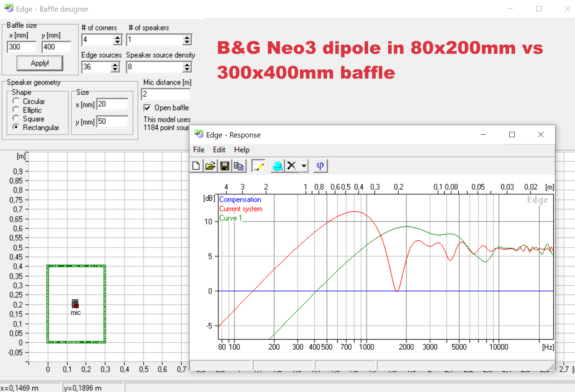Save response with the floppy disk icon
Screen dimensions: 575x392
(x=225, y=166)
